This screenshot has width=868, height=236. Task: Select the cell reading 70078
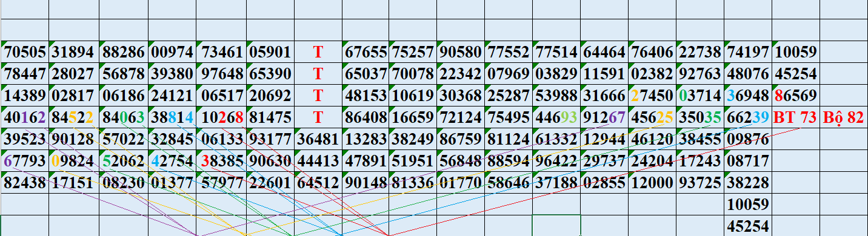(413, 74)
